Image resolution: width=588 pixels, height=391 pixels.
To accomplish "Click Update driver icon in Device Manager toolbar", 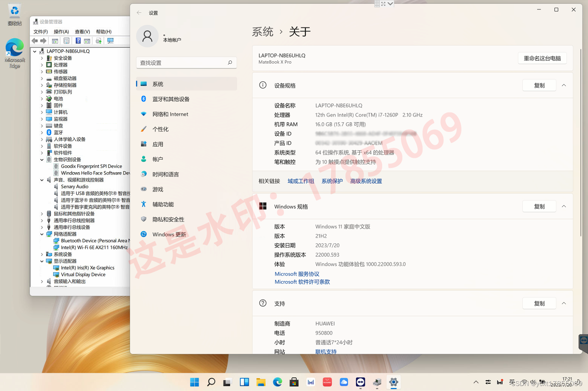I will [99, 41].
